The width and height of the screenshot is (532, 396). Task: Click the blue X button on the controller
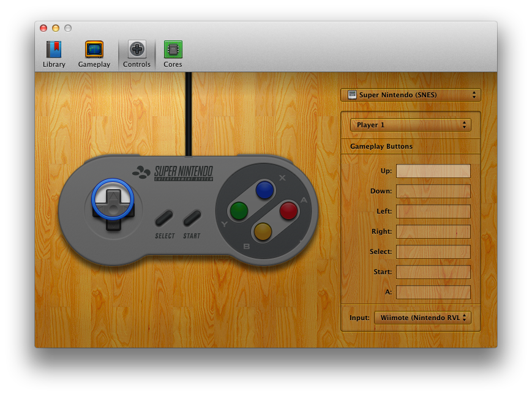pos(263,190)
